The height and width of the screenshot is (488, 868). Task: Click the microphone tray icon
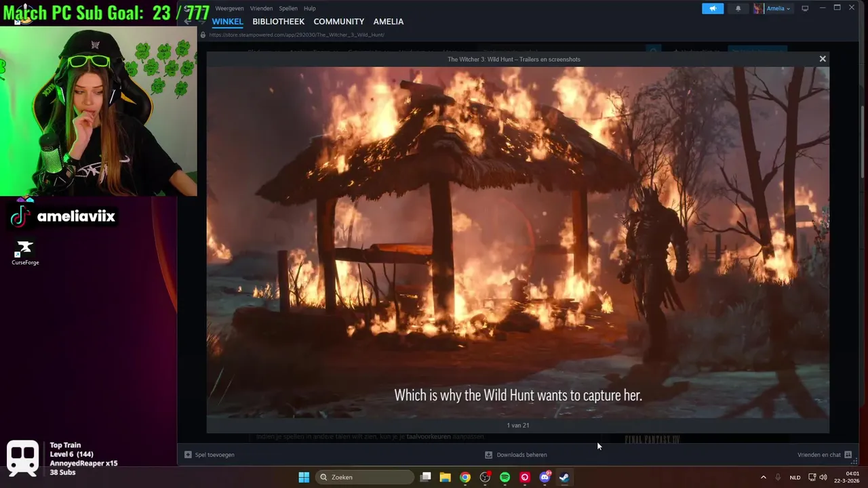tap(778, 477)
